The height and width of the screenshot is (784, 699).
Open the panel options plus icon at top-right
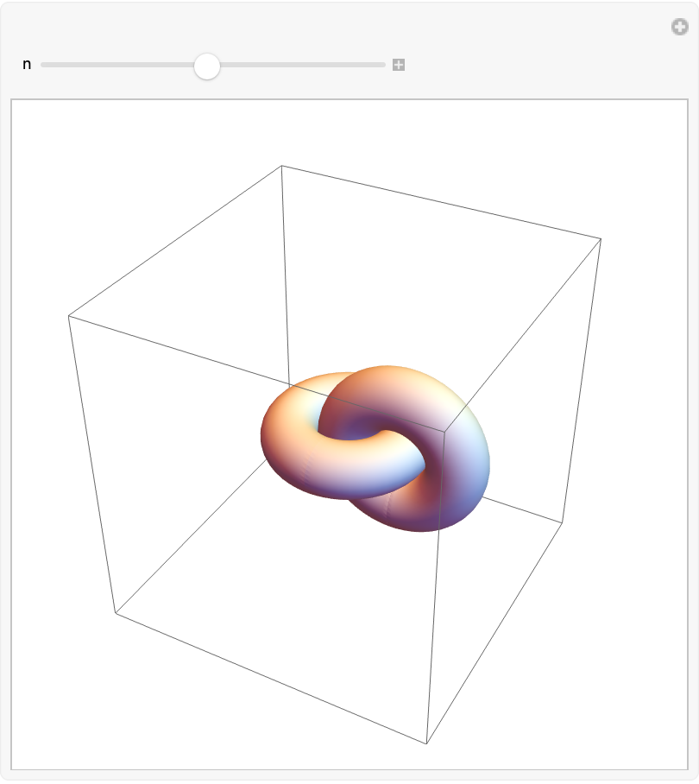(x=680, y=27)
